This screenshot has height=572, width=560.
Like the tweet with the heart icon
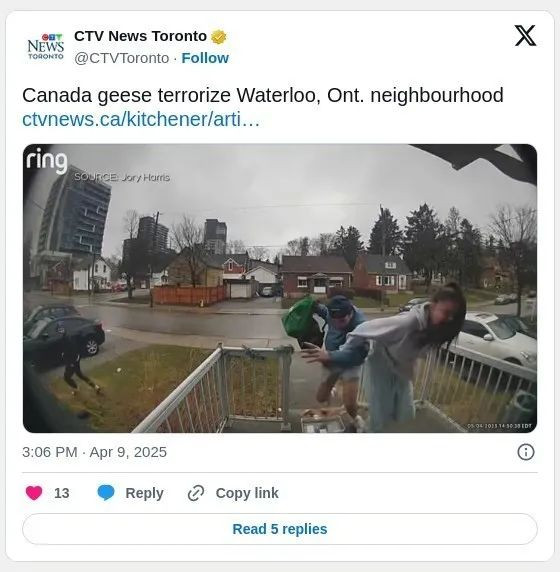pos(34,493)
